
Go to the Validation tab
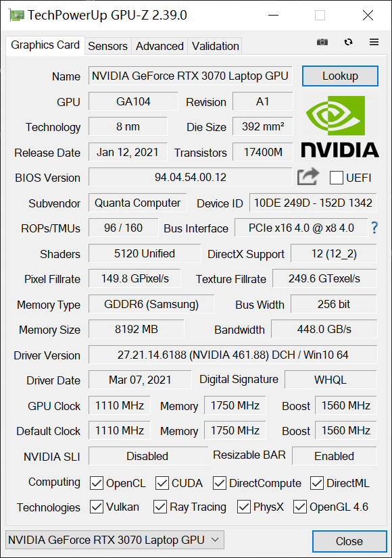(215, 46)
